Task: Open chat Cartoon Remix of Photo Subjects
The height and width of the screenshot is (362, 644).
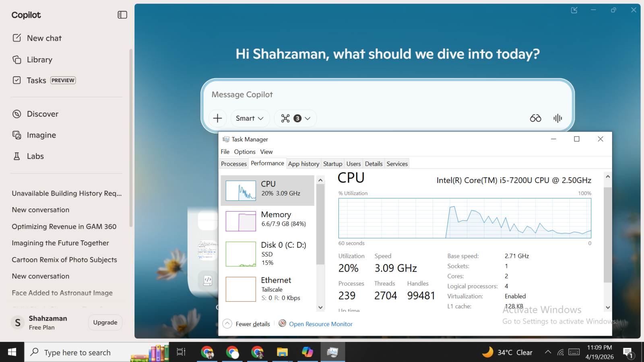Action: [64, 260]
